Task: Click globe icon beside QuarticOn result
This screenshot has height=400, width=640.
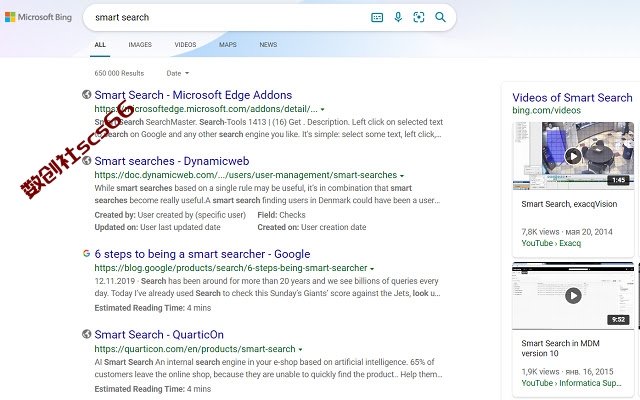Action: (x=87, y=334)
